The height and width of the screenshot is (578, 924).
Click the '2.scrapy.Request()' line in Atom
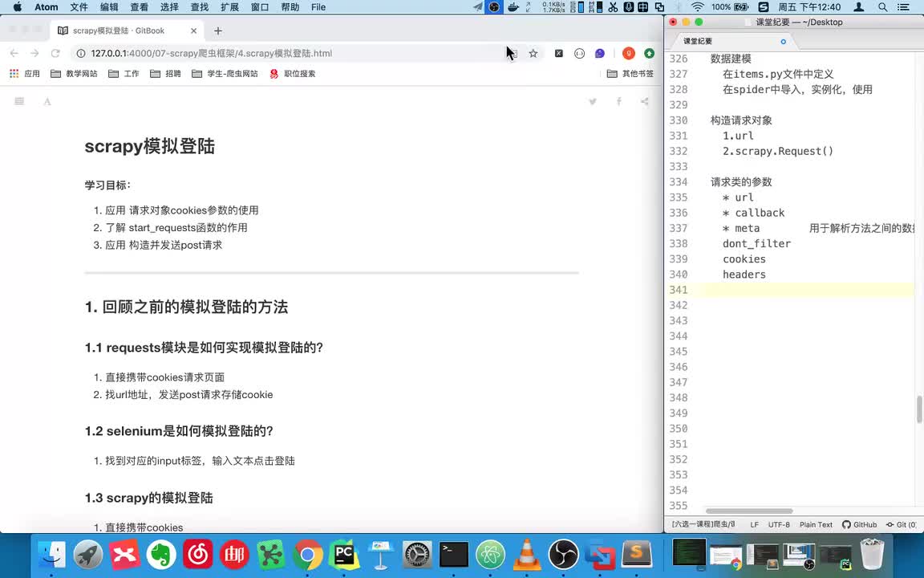pyautogui.click(x=778, y=151)
